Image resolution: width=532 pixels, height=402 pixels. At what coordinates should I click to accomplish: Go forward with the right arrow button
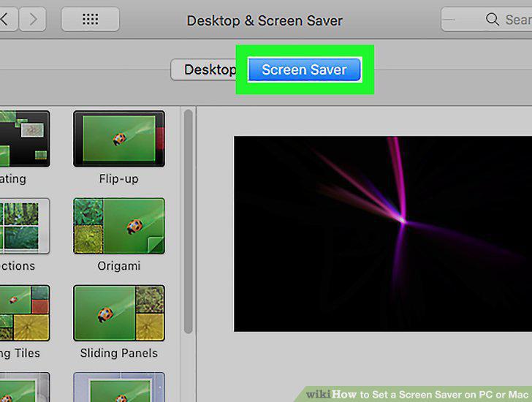pos(33,20)
